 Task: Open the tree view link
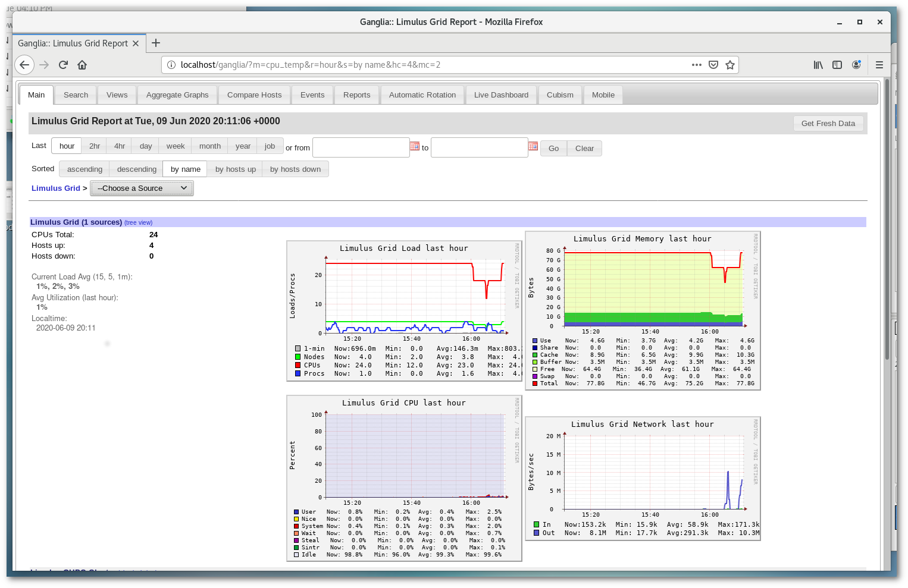(139, 223)
